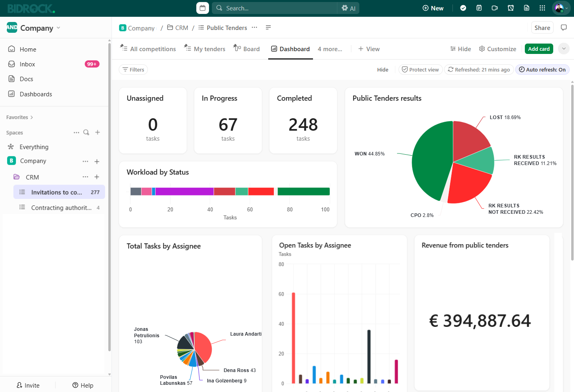Open the checkmark tasks icon in top bar
Viewport: 574px width, 392px height.
coord(463,8)
